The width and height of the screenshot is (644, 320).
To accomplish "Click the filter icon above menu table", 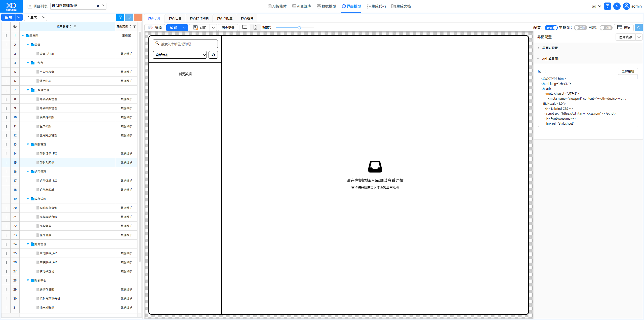I will (x=120, y=17).
